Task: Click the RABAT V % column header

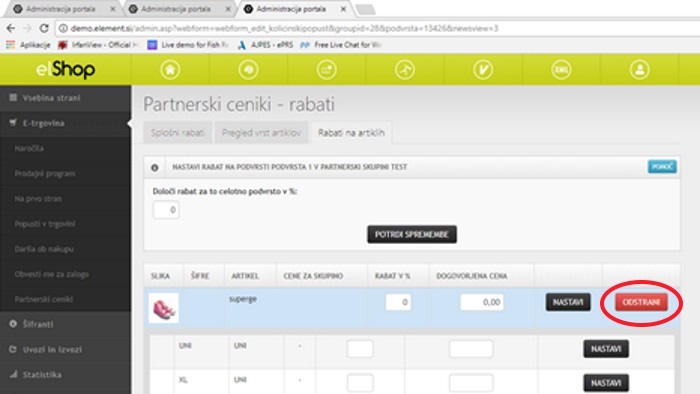Action: coord(392,276)
